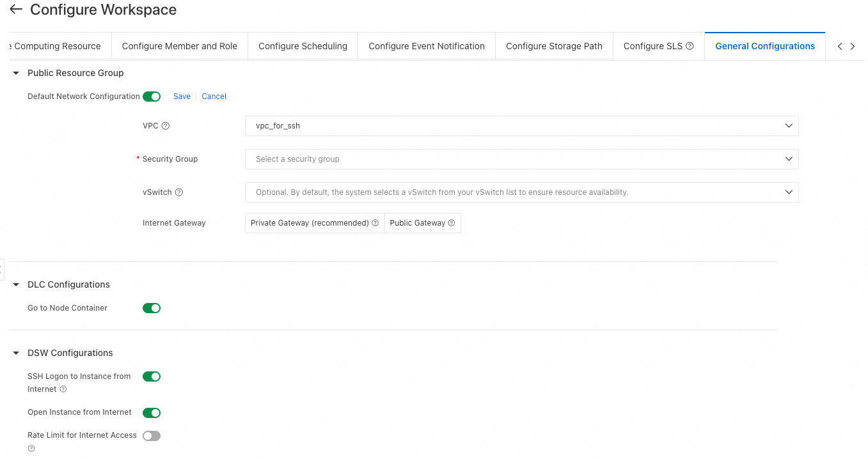Click the help icon on Configure SLS tab
868x457 pixels.
(690, 46)
